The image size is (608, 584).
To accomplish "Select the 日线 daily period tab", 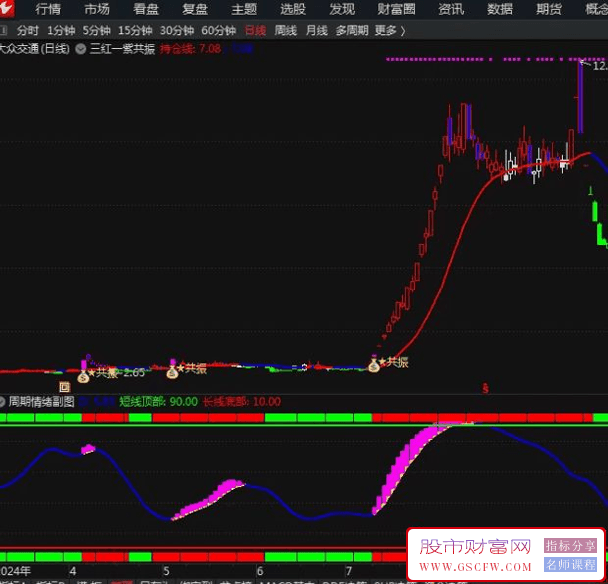I will 256,30.
